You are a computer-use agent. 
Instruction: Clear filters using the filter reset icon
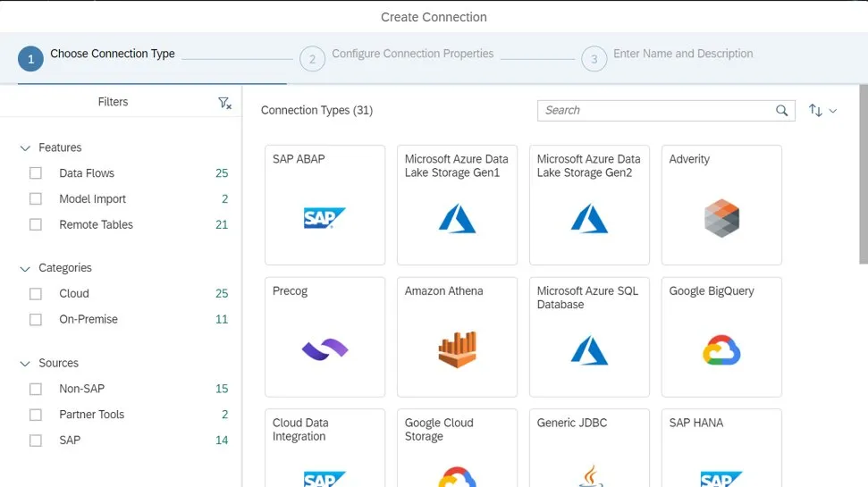tap(224, 103)
